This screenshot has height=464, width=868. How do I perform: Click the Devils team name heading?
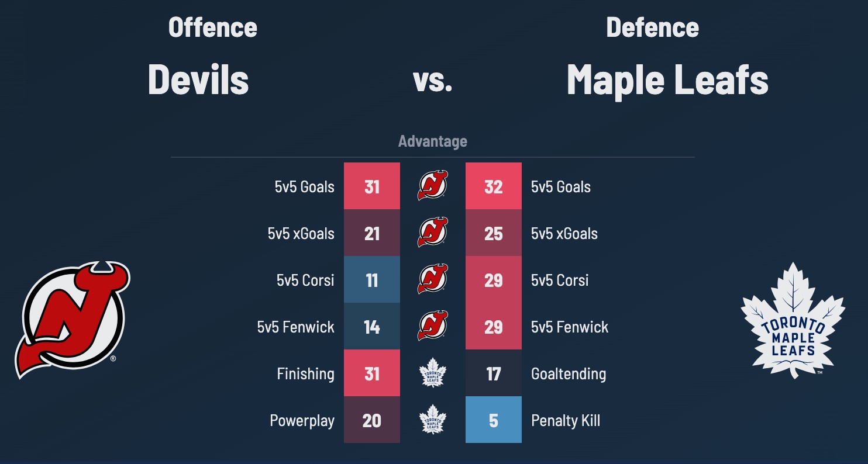(198, 79)
